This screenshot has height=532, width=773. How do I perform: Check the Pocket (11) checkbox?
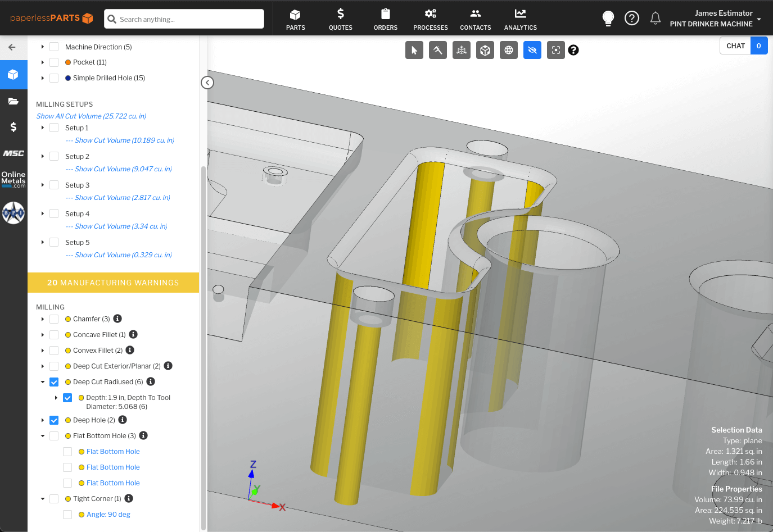click(x=54, y=62)
